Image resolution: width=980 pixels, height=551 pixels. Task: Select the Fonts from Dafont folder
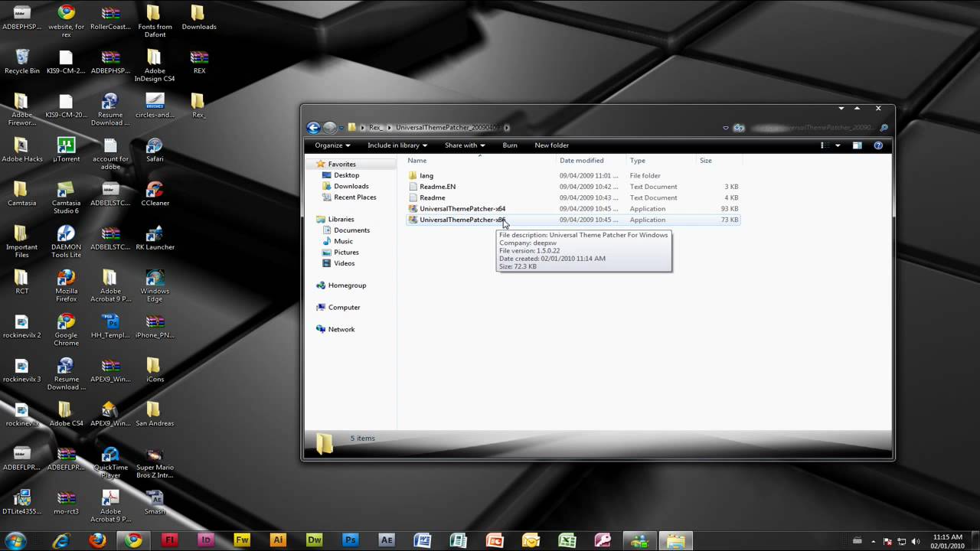pos(155,21)
